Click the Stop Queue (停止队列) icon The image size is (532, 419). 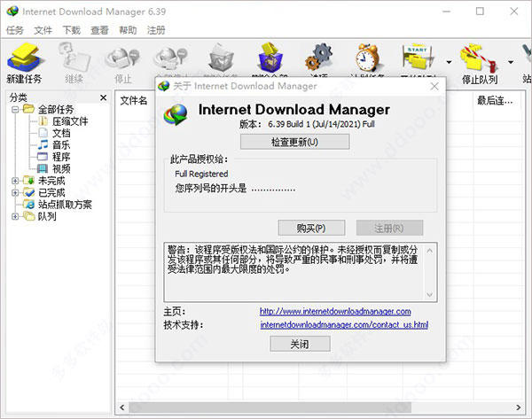click(479, 58)
